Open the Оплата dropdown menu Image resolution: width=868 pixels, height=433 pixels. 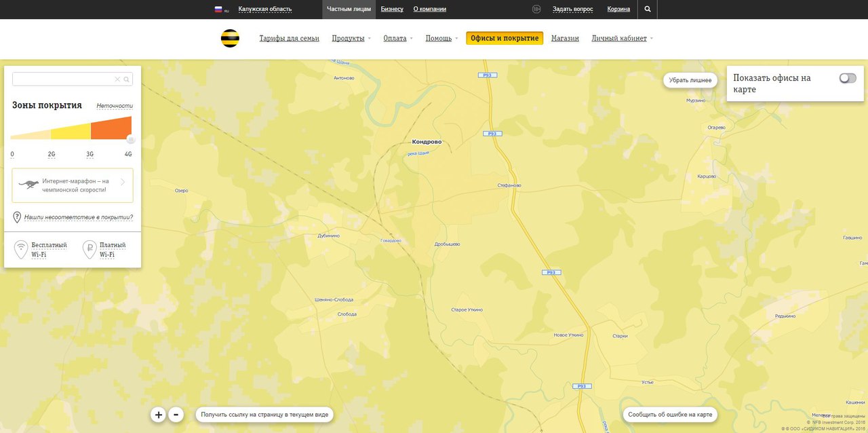[x=398, y=38]
